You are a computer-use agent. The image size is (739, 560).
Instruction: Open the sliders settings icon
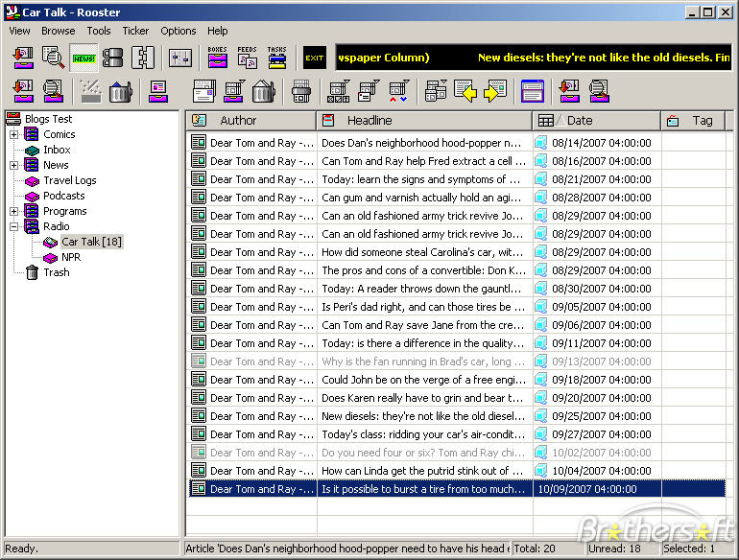coord(180,58)
